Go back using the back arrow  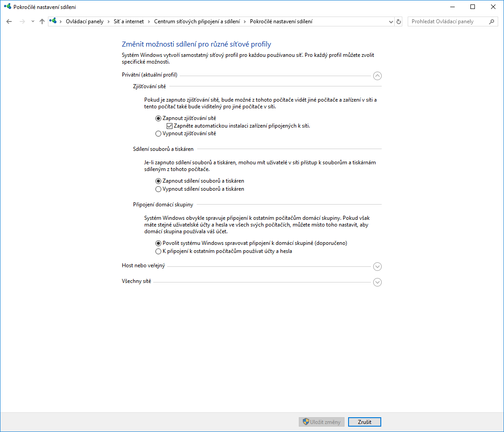[x=9, y=21]
